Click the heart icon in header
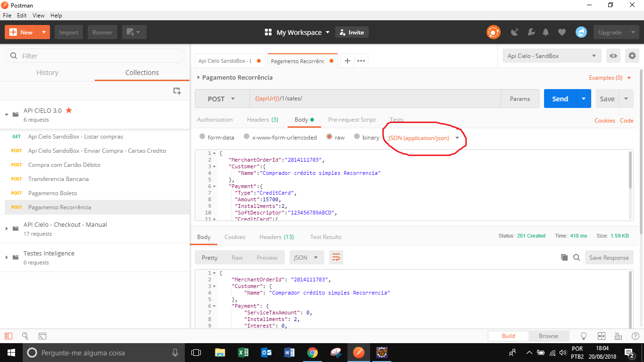This screenshot has height=362, width=644. [561, 32]
